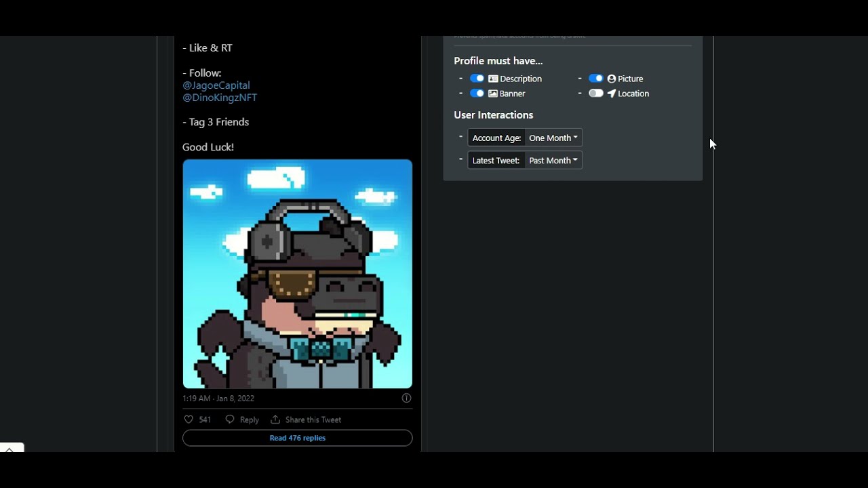Viewport: 868px width, 488px height.
Task: Click Share this Tweet text
Action: [313, 420]
